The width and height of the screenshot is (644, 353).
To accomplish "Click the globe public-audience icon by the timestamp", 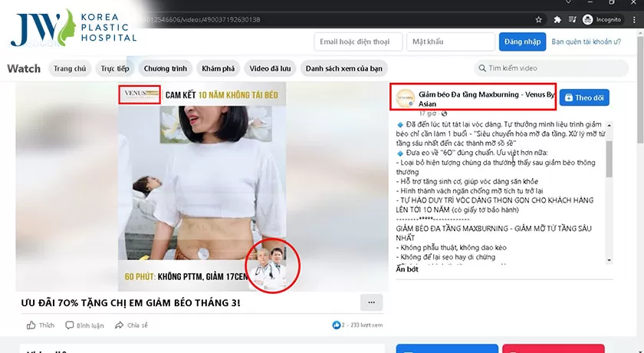I will pyautogui.click(x=444, y=114).
